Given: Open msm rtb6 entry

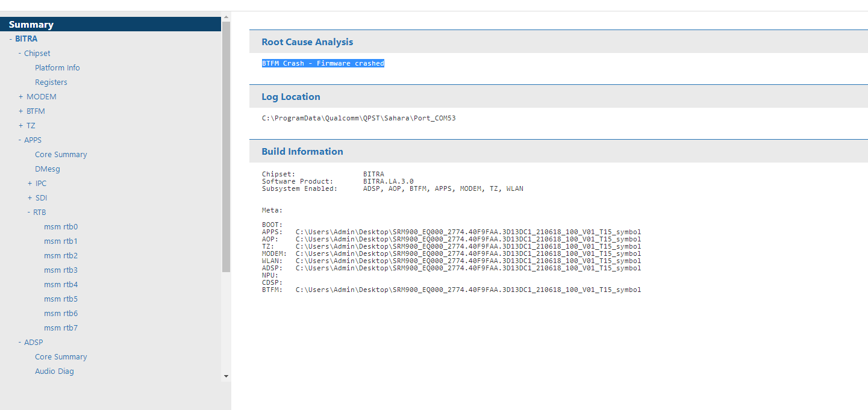Looking at the screenshot, I should (x=61, y=313).
